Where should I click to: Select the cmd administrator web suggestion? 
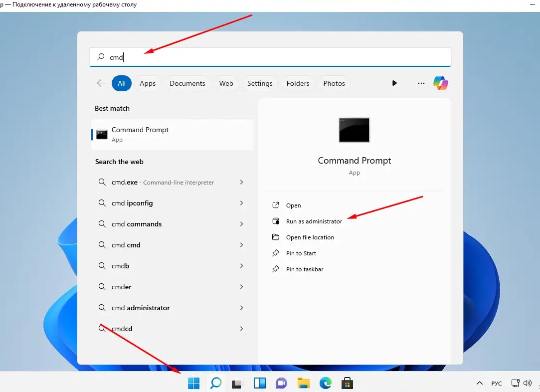pyautogui.click(x=171, y=308)
